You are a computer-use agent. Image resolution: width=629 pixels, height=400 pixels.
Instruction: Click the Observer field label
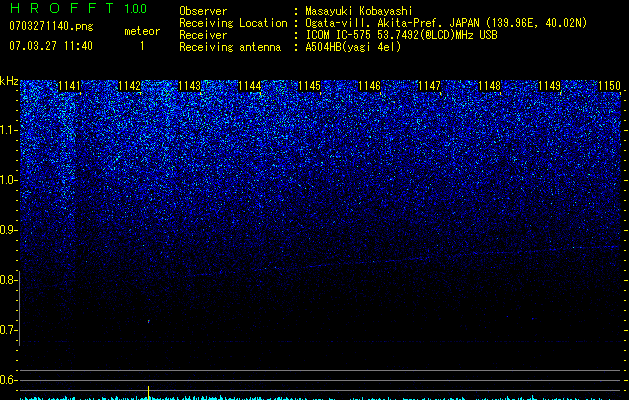[x=203, y=11]
